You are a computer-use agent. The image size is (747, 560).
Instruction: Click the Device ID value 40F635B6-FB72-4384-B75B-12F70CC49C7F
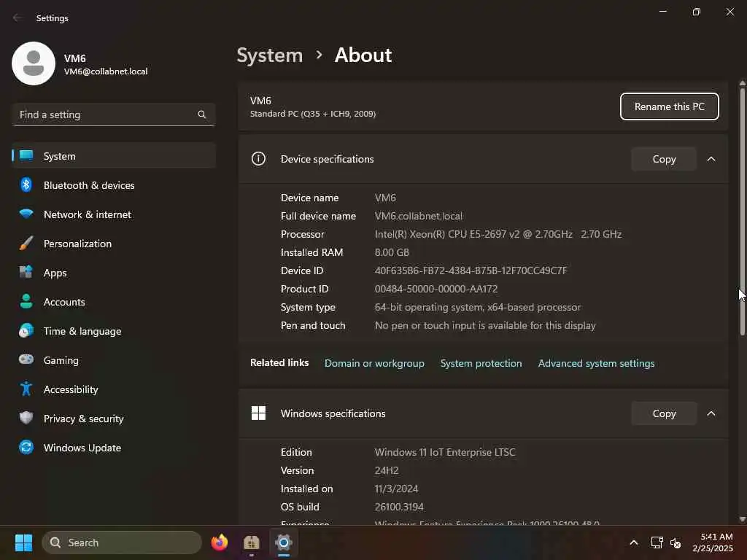(471, 271)
